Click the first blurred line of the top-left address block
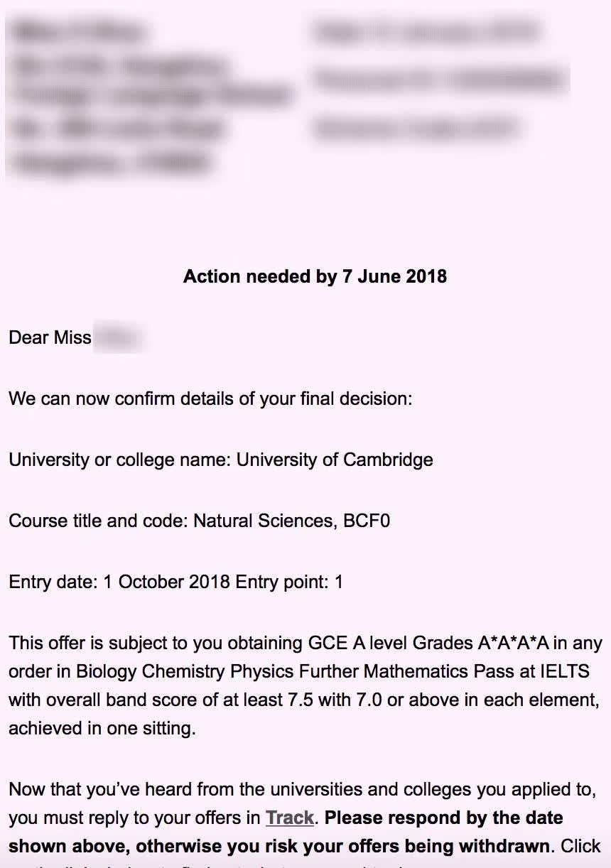 [79, 33]
